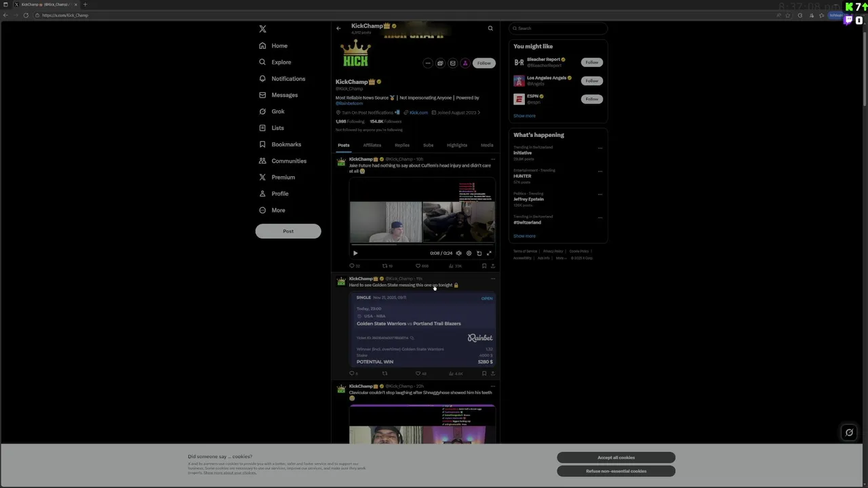This screenshot has width=868, height=488.
Task: View the 1,998 Following list
Action: (350, 121)
